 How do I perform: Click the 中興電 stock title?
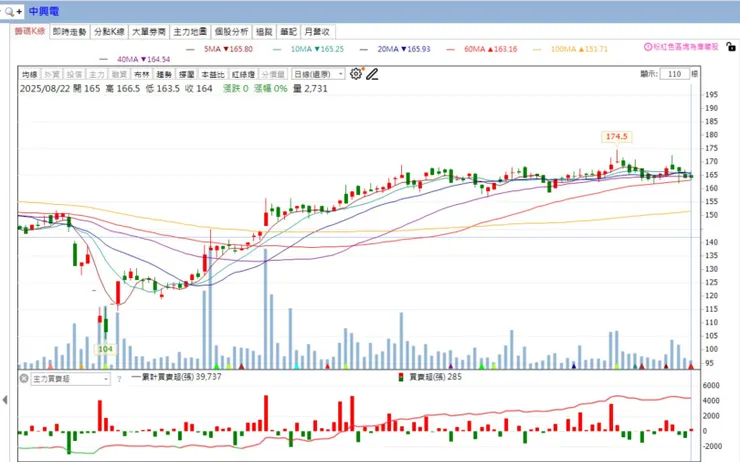44,11
